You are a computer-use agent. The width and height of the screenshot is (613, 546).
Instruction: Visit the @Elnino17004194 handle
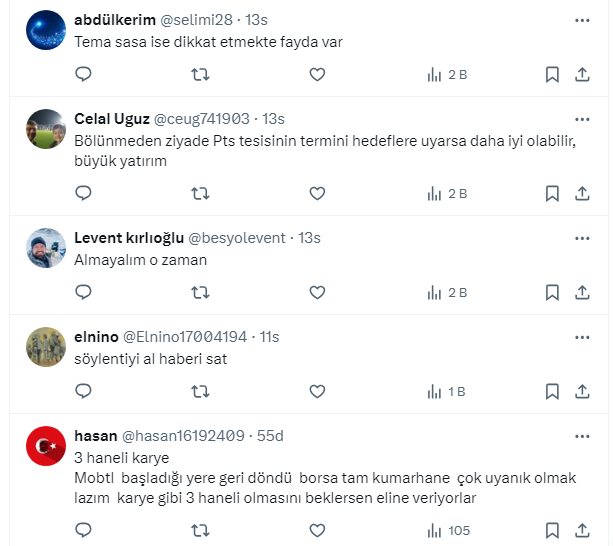(184, 336)
